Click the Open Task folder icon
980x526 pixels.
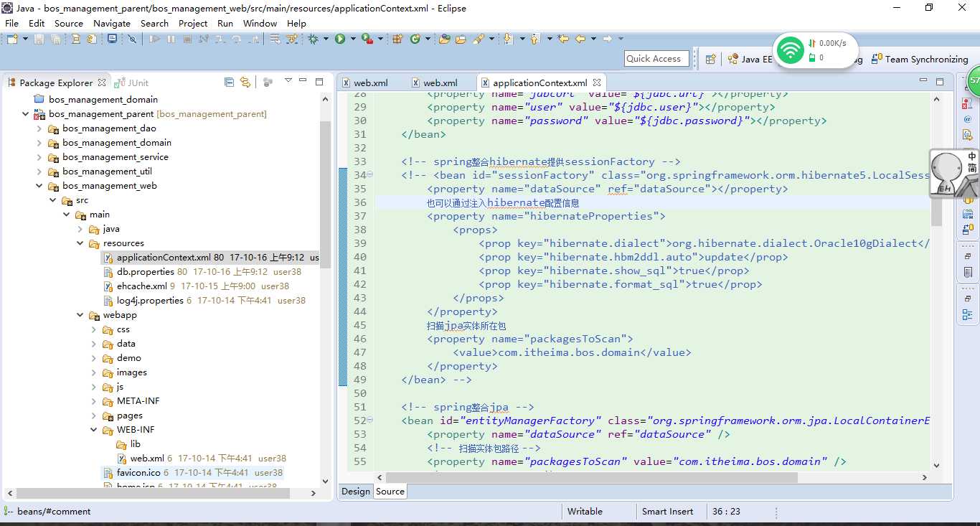coord(461,39)
